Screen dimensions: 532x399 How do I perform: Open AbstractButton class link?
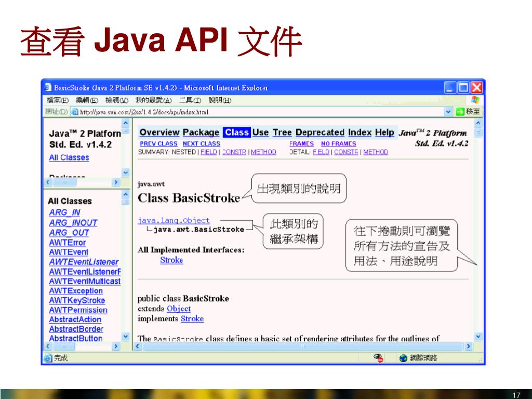75,338
